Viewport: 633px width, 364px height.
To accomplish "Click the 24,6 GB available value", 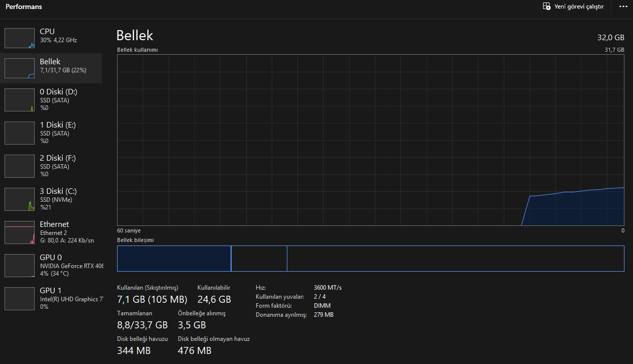I will (214, 300).
